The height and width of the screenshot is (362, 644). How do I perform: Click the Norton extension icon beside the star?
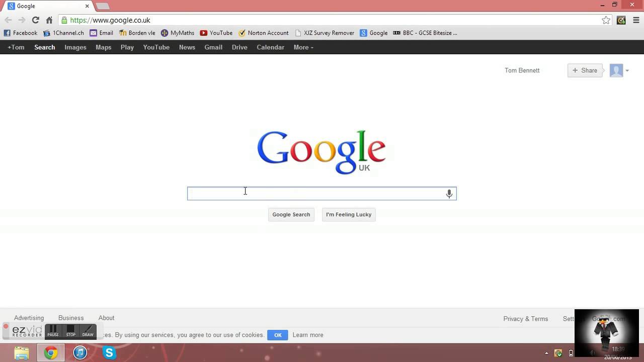(621, 20)
